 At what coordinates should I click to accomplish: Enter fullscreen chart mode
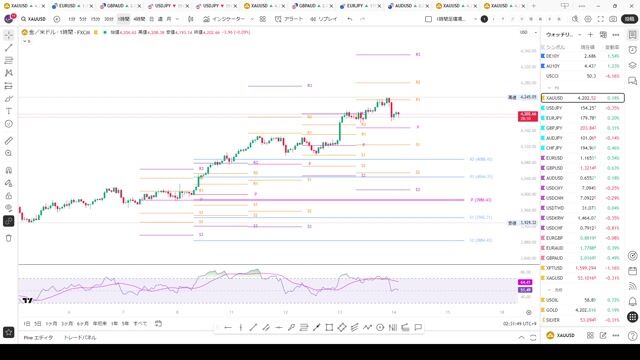[600, 19]
